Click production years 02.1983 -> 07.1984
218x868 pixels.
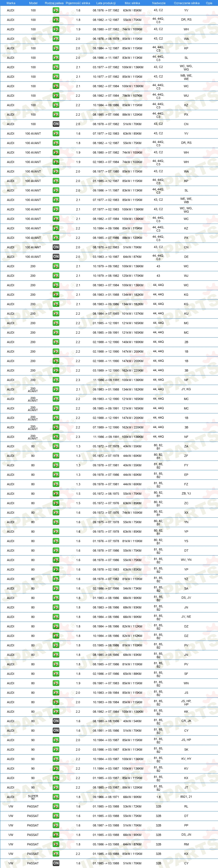106,162
